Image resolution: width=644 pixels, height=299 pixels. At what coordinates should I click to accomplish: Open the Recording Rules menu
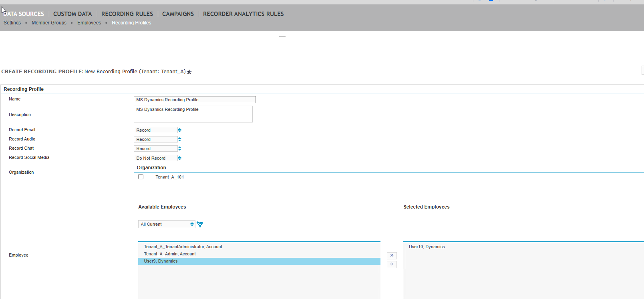click(x=127, y=14)
